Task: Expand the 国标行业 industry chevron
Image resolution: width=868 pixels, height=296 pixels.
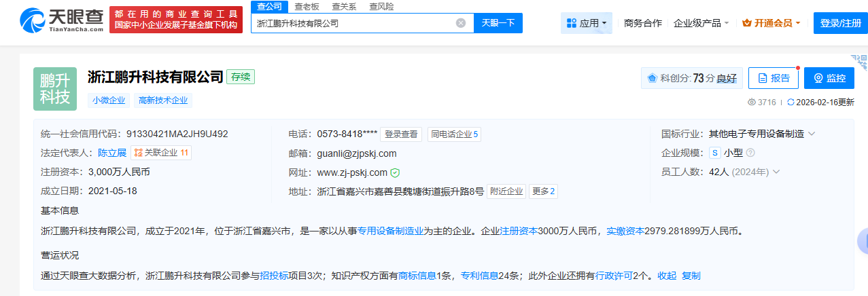Action: (812, 134)
